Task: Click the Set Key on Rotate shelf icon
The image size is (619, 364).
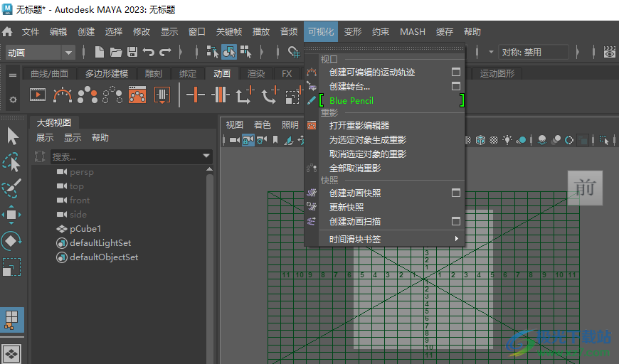Action: [270, 95]
